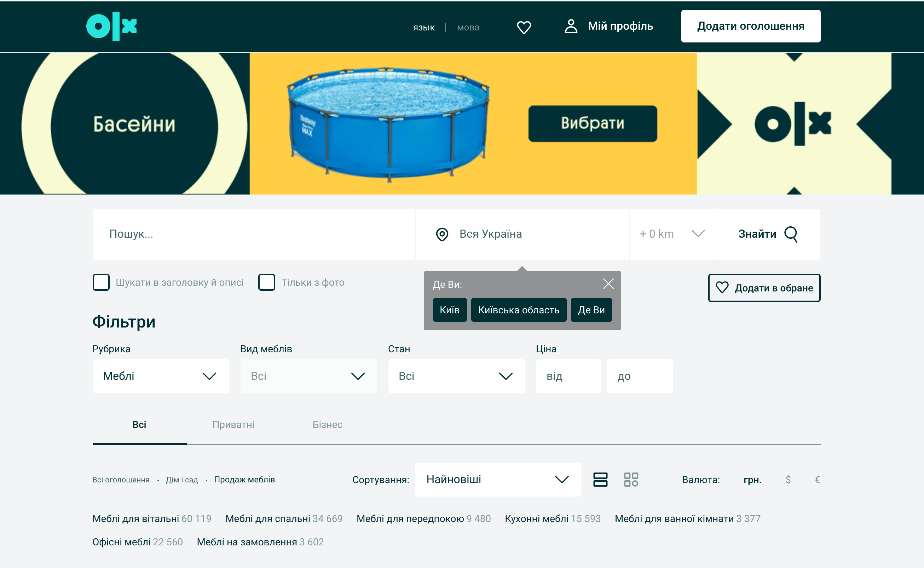Open the Стан condition dropdown
Viewport: 924px width, 568px height.
(x=456, y=376)
